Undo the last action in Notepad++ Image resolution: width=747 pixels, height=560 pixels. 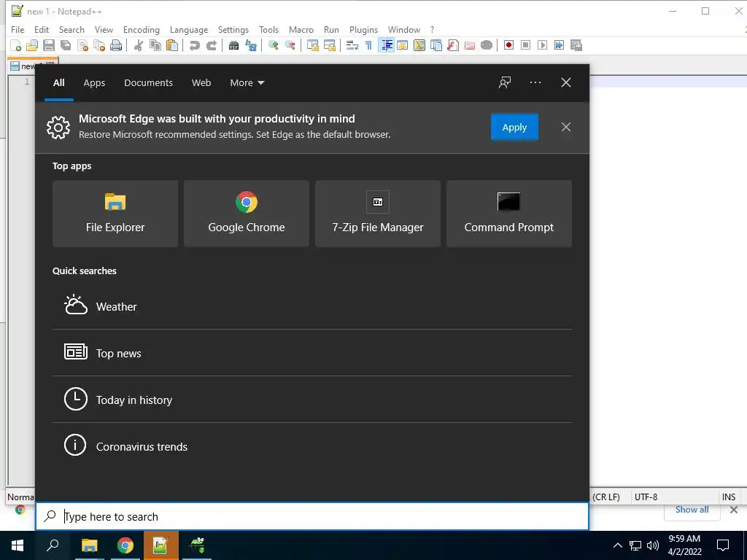coord(194,45)
